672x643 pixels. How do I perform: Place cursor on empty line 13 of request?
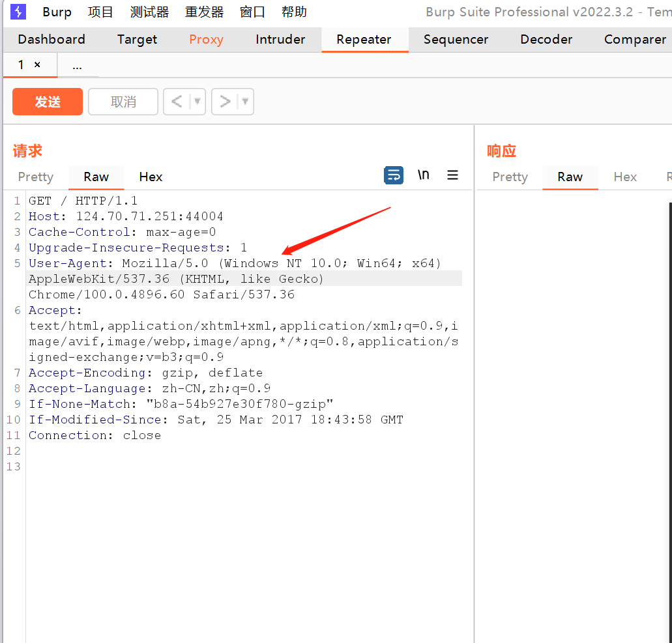coord(245,466)
